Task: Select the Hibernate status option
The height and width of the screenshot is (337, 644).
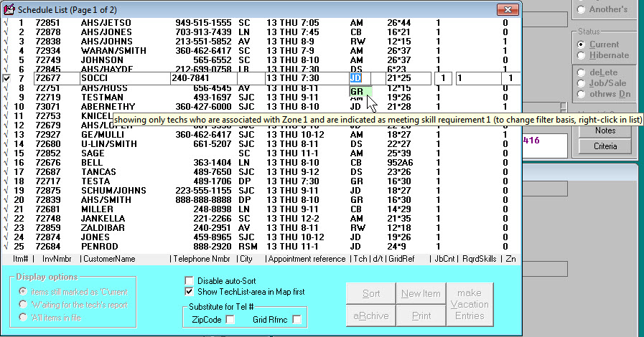Action: (582, 55)
